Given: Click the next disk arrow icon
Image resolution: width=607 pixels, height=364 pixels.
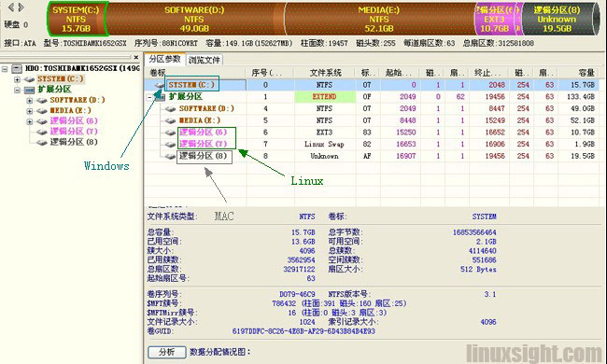Looking at the screenshot, I should point(21,7).
